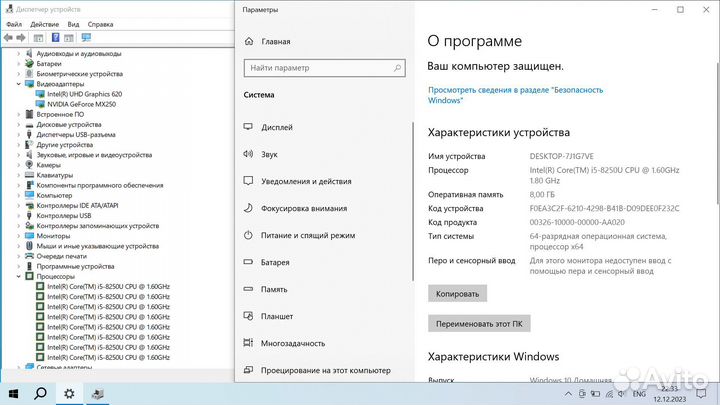Click Переименовать этот ПК button

pyautogui.click(x=479, y=323)
